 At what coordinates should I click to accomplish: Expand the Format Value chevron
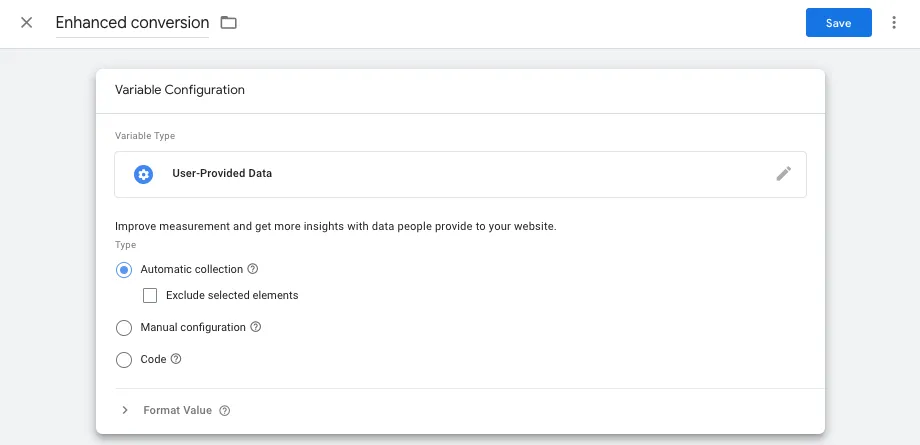pyautogui.click(x=124, y=410)
